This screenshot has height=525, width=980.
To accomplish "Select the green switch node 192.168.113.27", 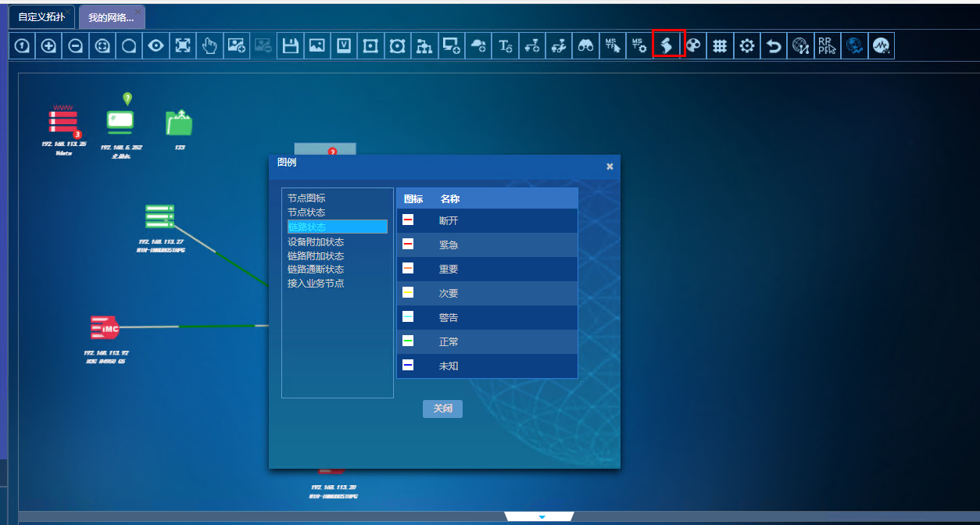I will point(160,216).
